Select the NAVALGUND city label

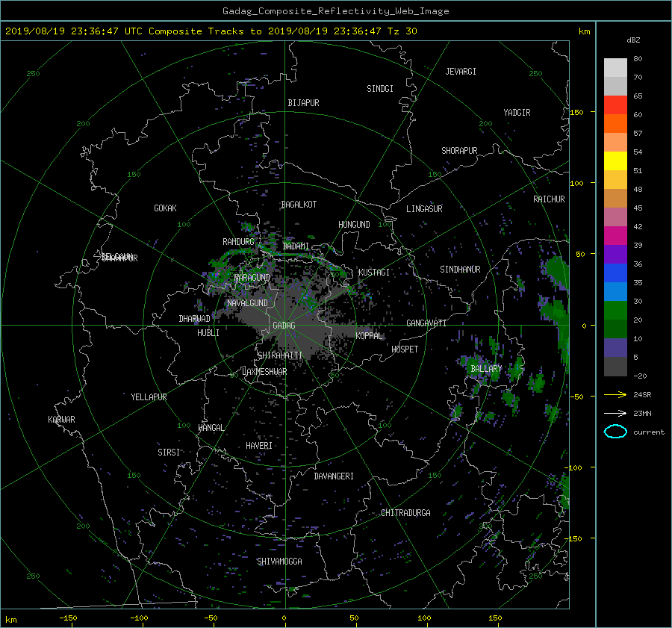247,303
